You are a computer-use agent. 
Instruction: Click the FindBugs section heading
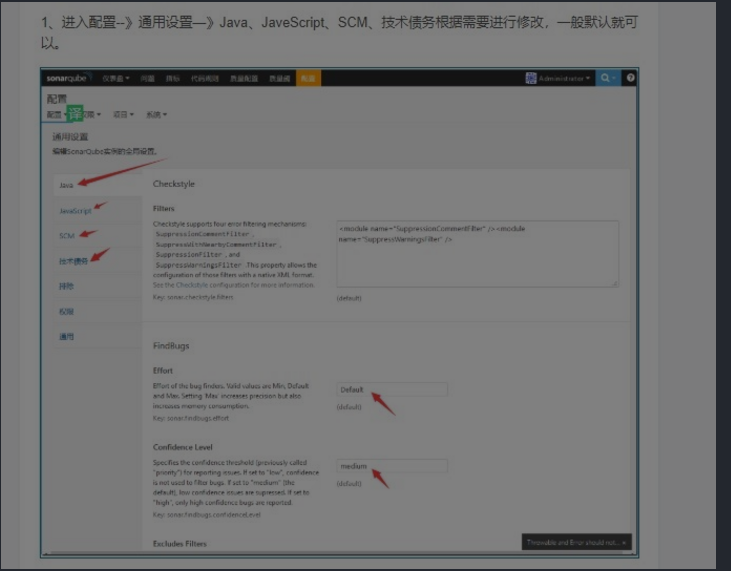coord(171,346)
